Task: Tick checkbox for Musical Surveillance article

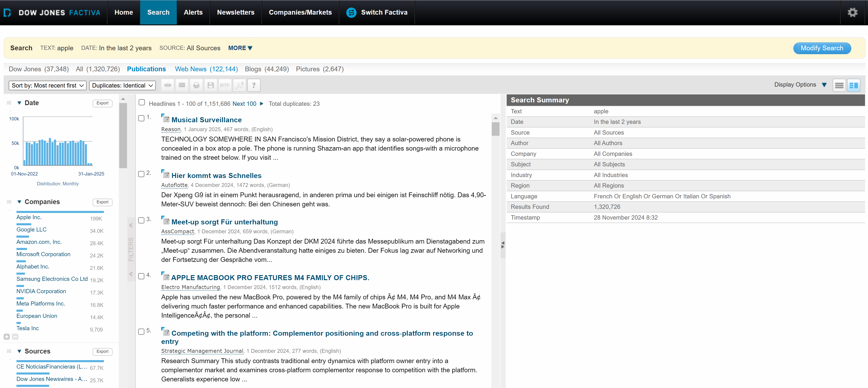Action: (142, 118)
